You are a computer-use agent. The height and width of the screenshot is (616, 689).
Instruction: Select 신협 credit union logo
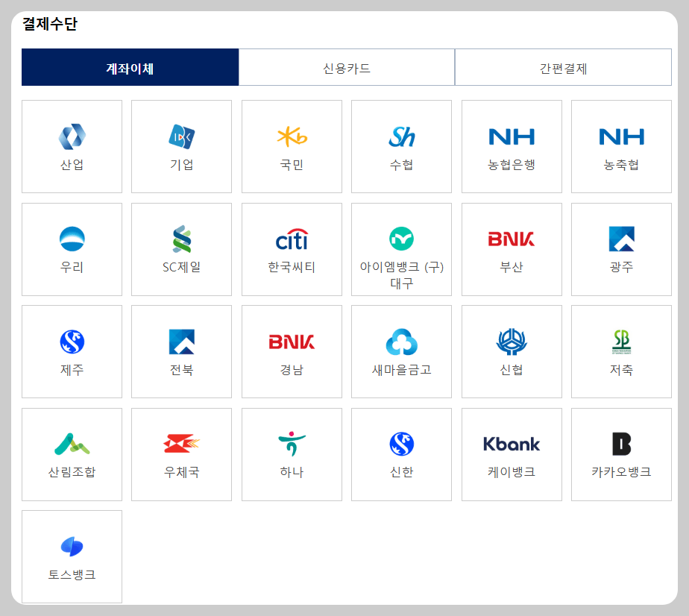coord(512,351)
